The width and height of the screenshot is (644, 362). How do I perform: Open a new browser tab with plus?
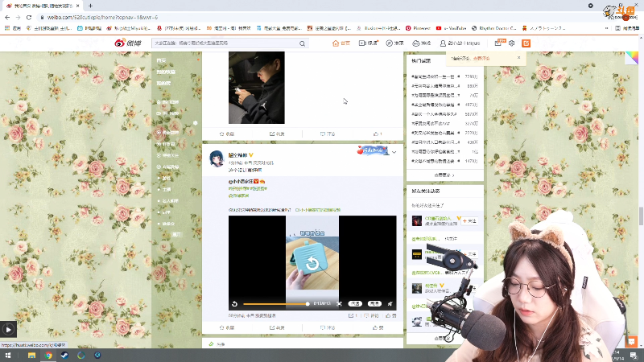coord(90,6)
